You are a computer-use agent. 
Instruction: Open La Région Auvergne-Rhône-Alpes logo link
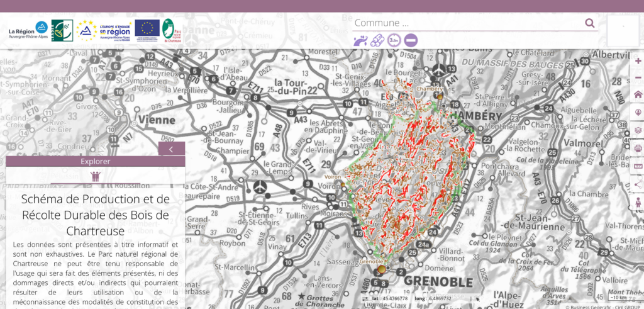click(28, 30)
